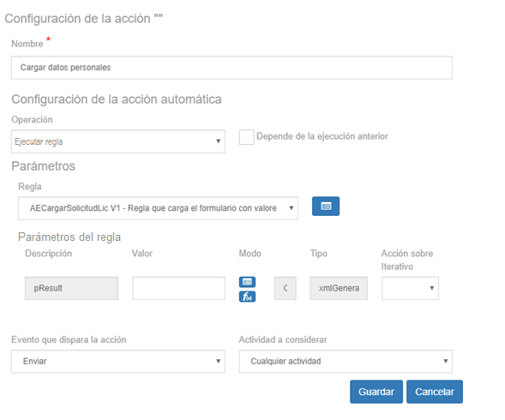Click the pResult description field
The height and width of the screenshot is (420, 505).
71,288
